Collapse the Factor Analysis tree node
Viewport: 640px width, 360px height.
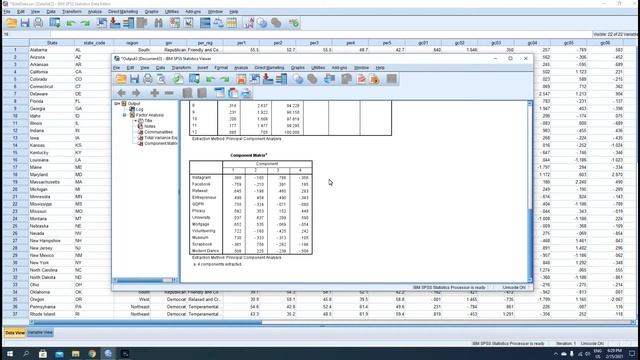point(124,115)
